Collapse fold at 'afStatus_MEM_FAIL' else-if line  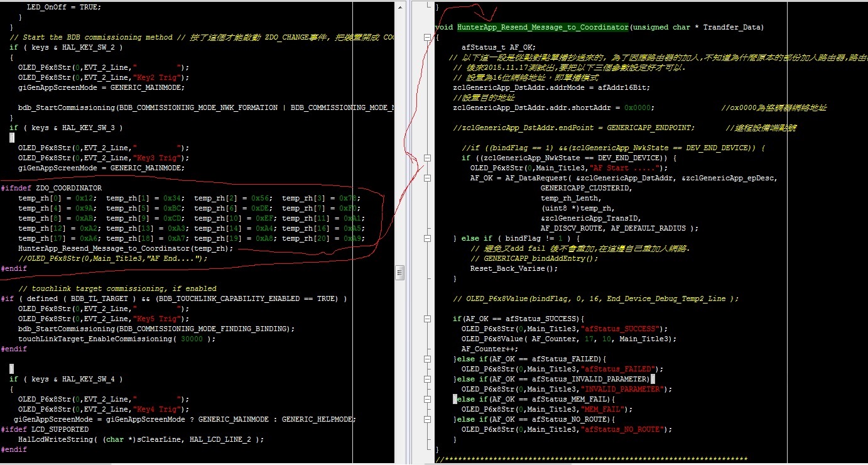click(x=428, y=399)
